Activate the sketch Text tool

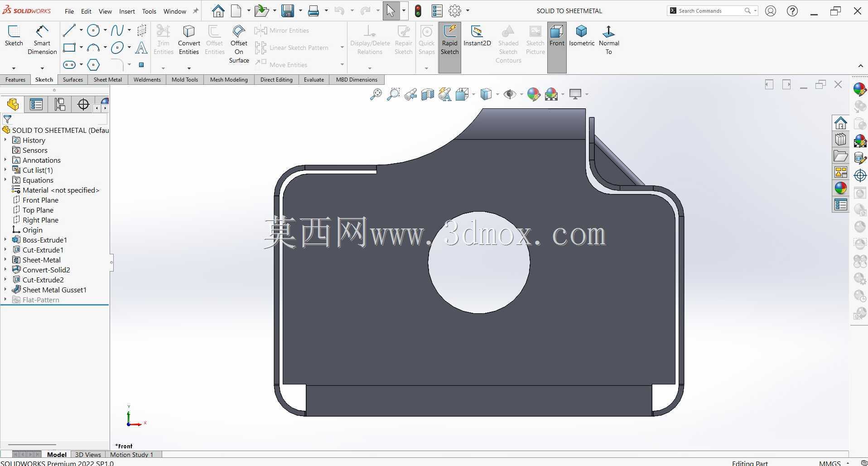pyautogui.click(x=141, y=47)
